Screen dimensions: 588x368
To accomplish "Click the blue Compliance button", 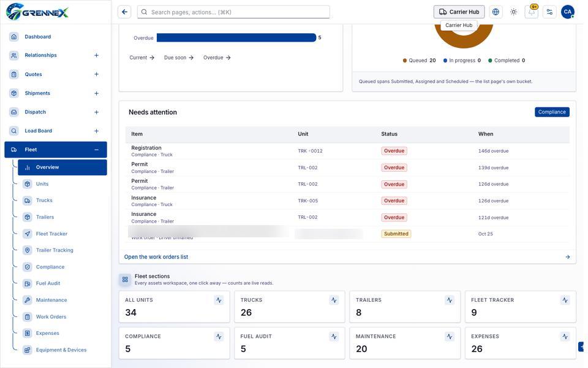I will click(552, 112).
